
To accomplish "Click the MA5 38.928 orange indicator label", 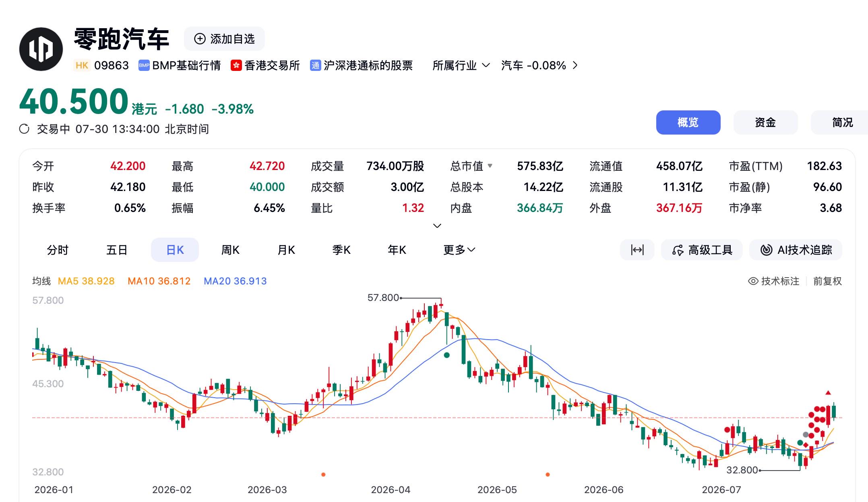I will [86, 281].
